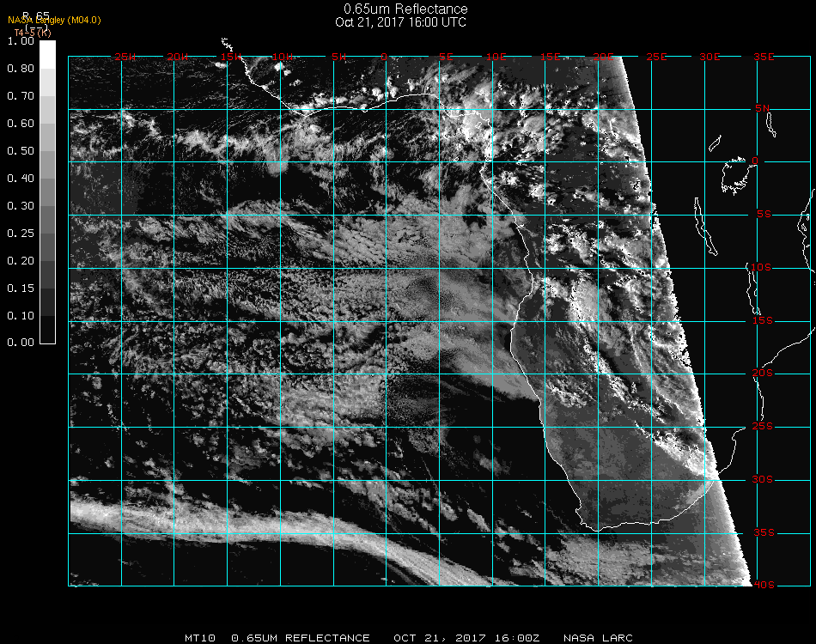The image size is (816, 644).
Task: Click the 20E longitude label
Action: coord(604,58)
